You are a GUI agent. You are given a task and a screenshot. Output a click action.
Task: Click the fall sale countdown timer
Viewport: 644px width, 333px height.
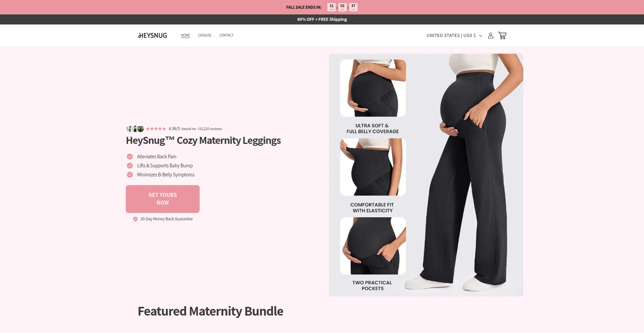coord(342,7)
